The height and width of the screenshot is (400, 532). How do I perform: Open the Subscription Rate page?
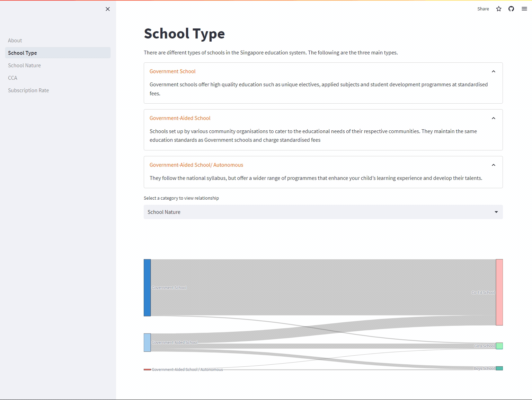28,90
